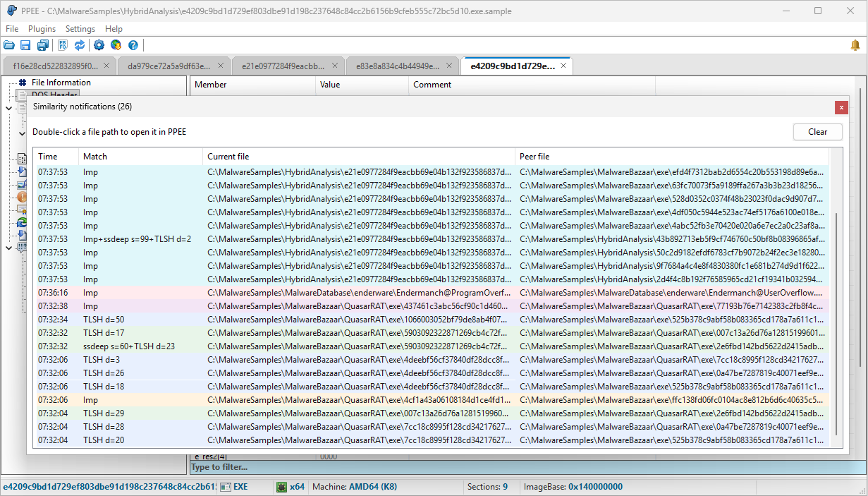Open the Settings menu
The image size is (868, 496).
[80, 29]
